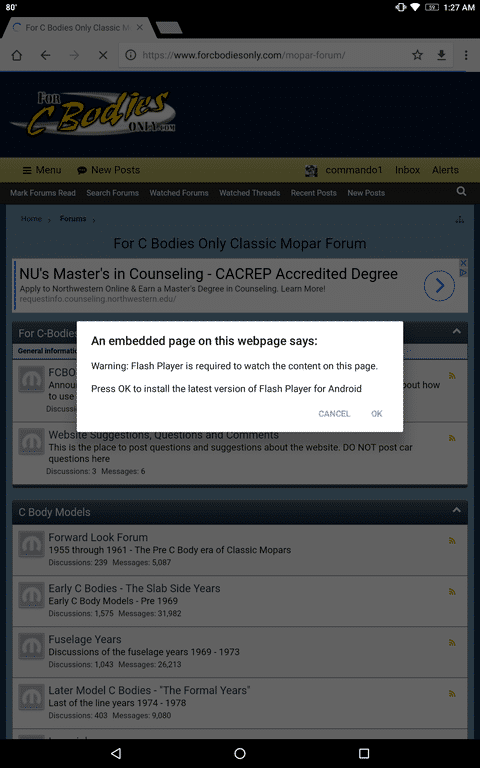Open Website Suggestions, Questions and Comments forum
The height and width of the screenshot is (768, 480).
point(164,435)
